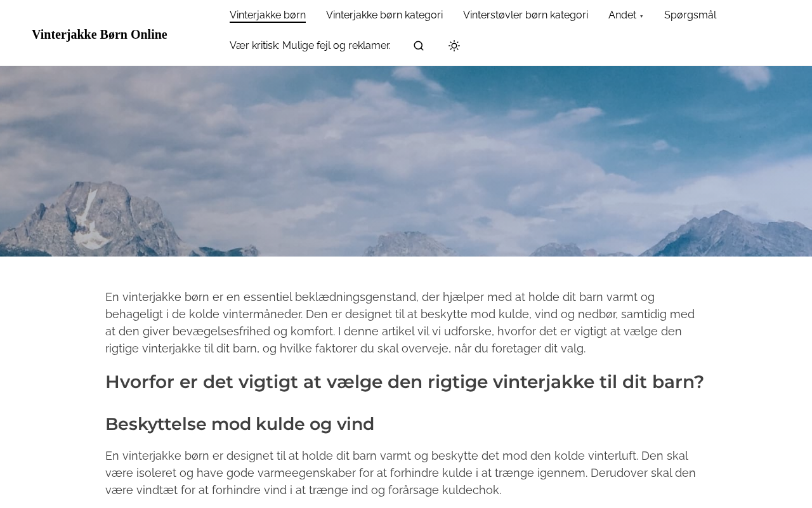Open the Vinterjakke børn menu item
Screen dimensions: 812x508
point(268,15)
